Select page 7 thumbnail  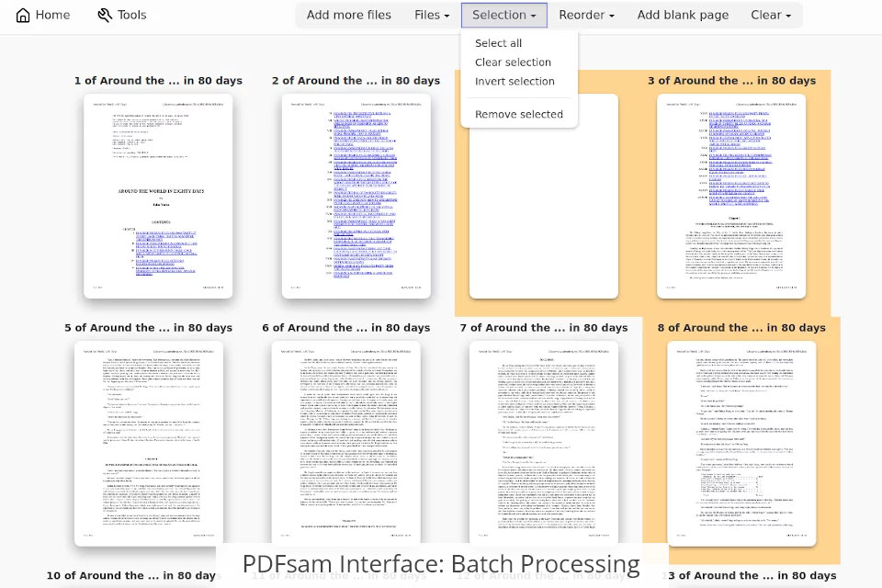(544, 444)
